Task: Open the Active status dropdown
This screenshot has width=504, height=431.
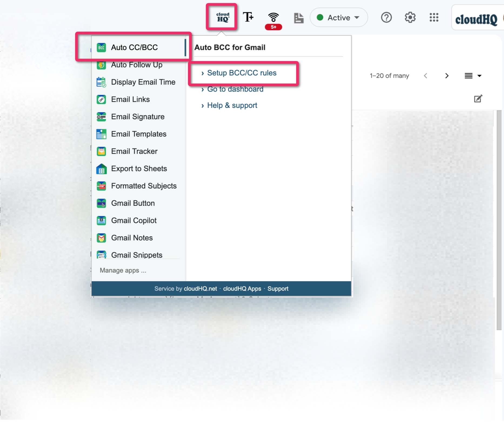Action: click(338, 18)
